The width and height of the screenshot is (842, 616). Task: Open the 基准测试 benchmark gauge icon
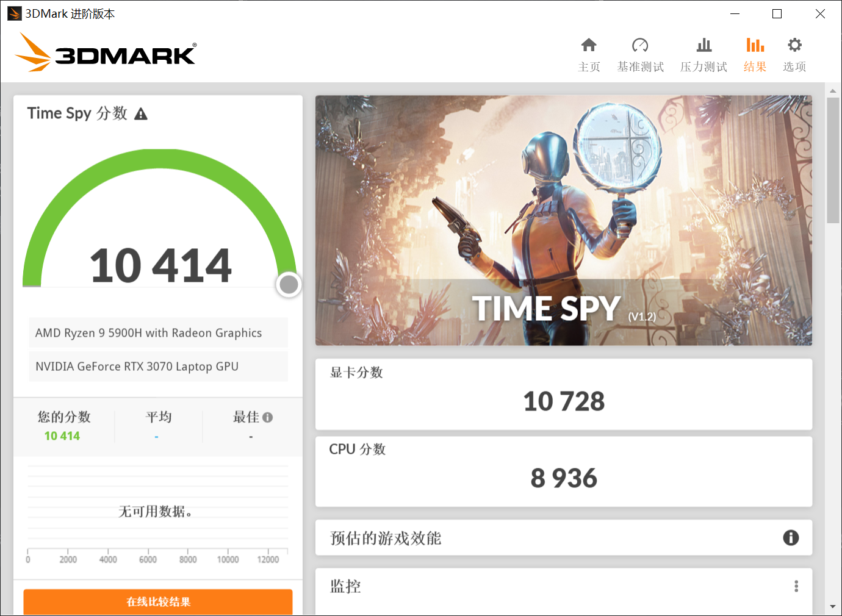coord(640,45)
